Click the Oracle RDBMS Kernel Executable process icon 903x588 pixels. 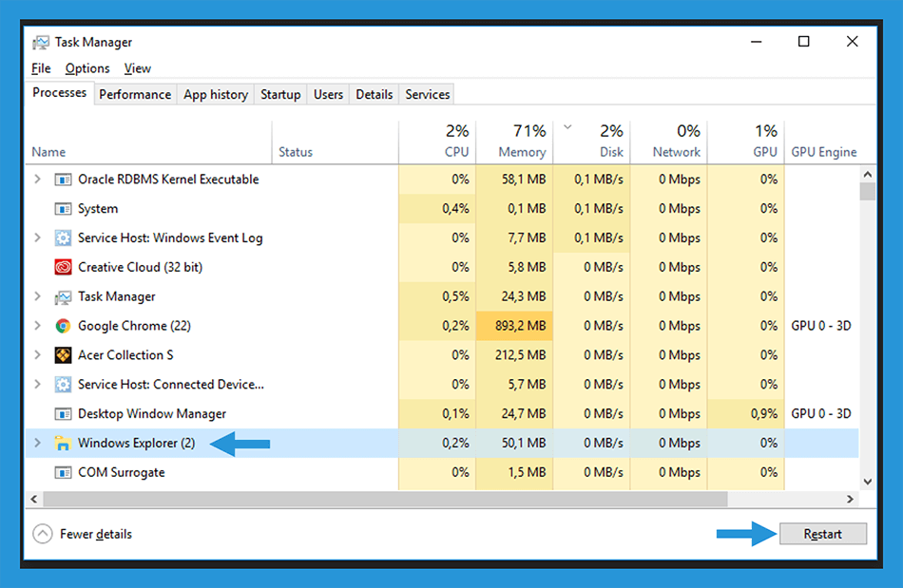point(63,180)
